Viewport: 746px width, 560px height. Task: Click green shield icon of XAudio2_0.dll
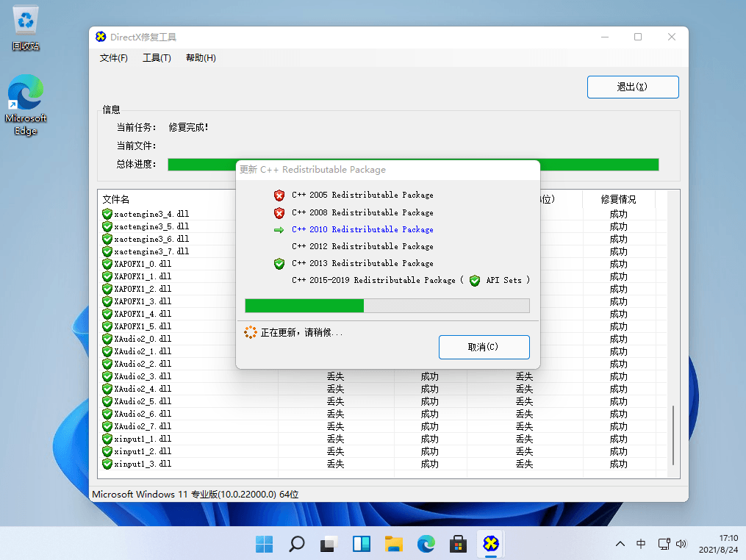click(107, 339)
